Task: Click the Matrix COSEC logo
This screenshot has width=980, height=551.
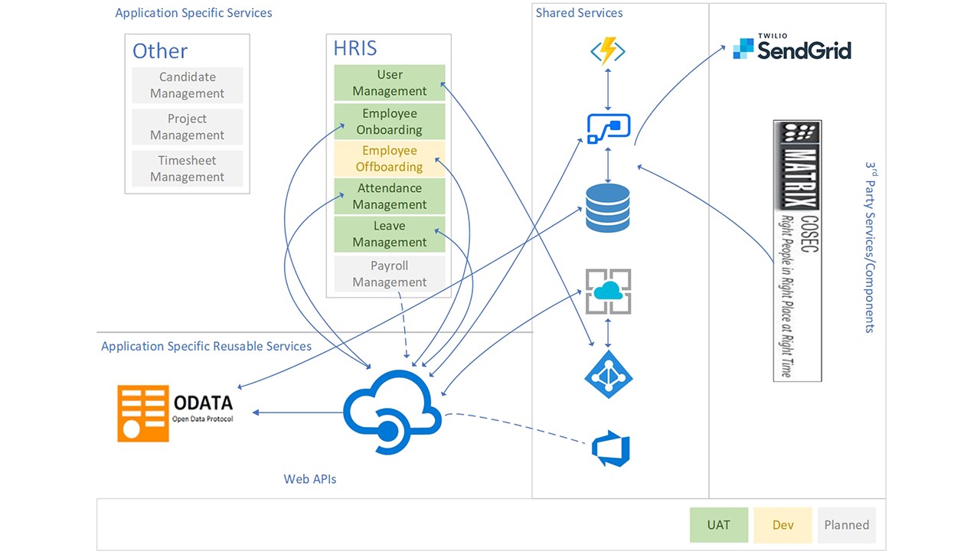Action: point(797,250)
